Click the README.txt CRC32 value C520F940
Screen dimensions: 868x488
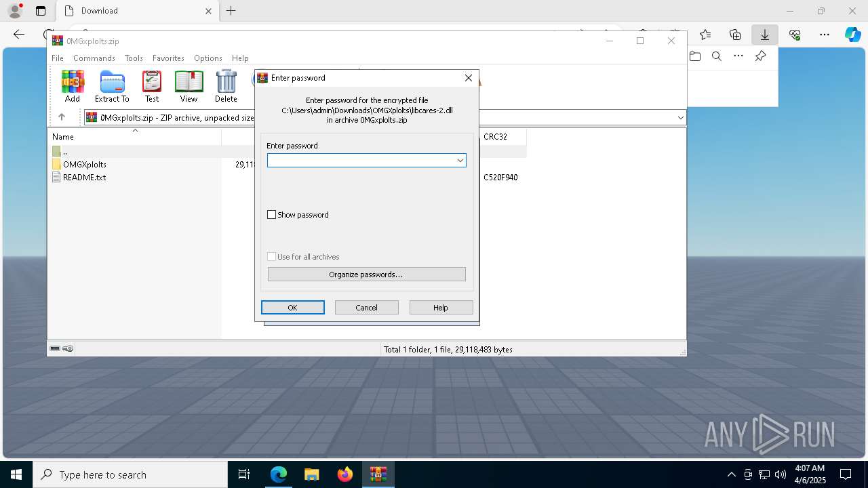click(x=500, y=178)
